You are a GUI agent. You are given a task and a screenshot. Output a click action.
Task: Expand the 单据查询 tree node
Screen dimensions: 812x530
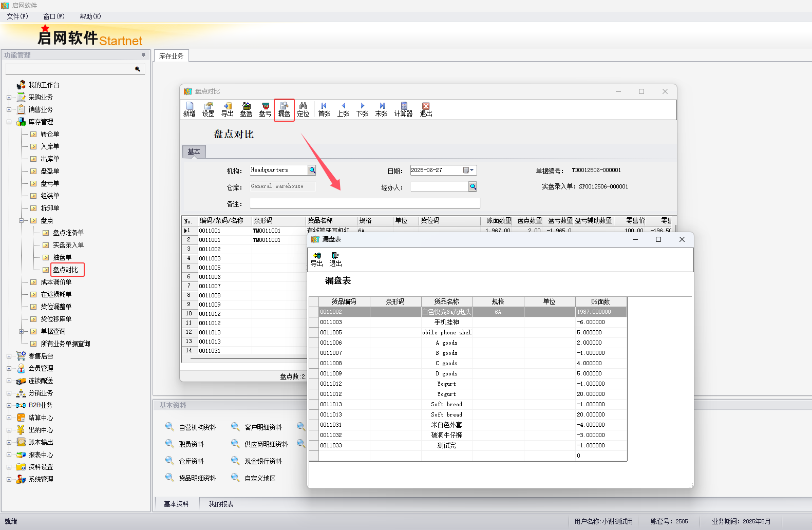pos(21,331)
